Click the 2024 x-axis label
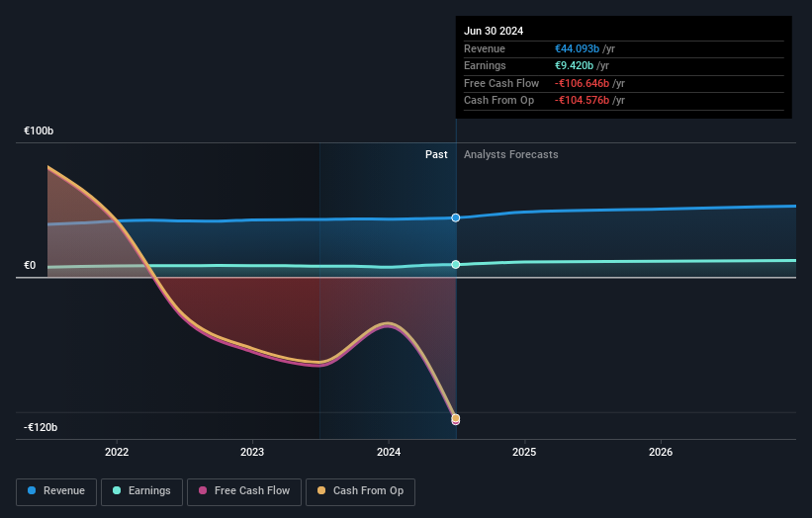This screenshot has width=812, height=518. [x=389, y=453]
